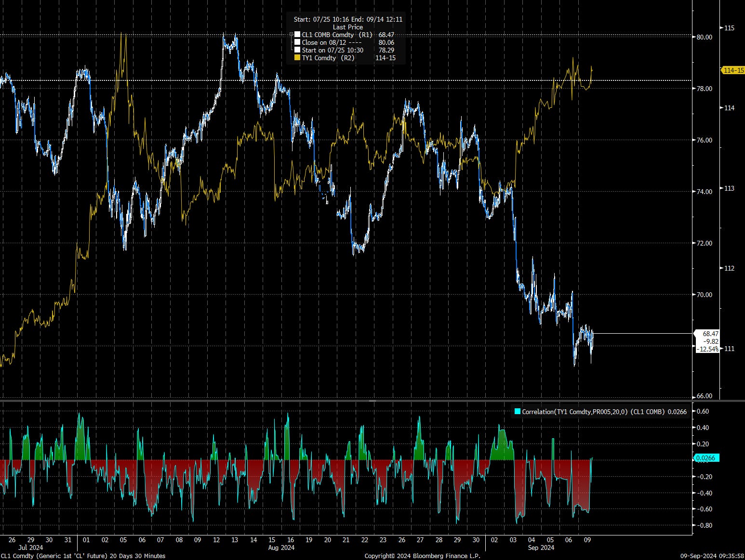
Task: Click the CL1 Comdty description in status bar
Action: (x=83, y=556)
